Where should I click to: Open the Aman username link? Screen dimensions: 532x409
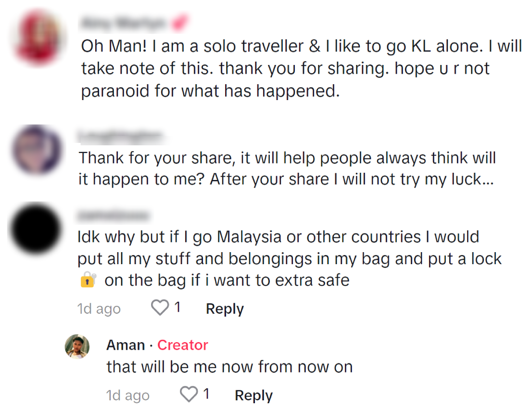point(126,345)
